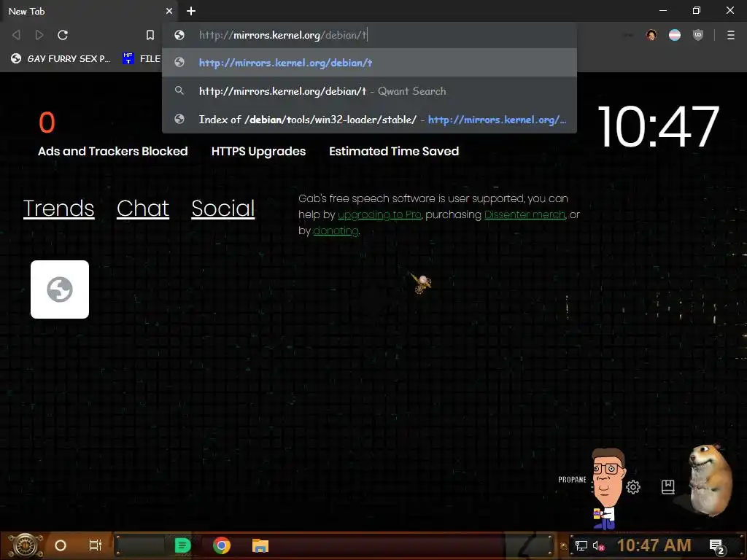
Task: Open green notes app on taskbar
Action: (182, 545)
